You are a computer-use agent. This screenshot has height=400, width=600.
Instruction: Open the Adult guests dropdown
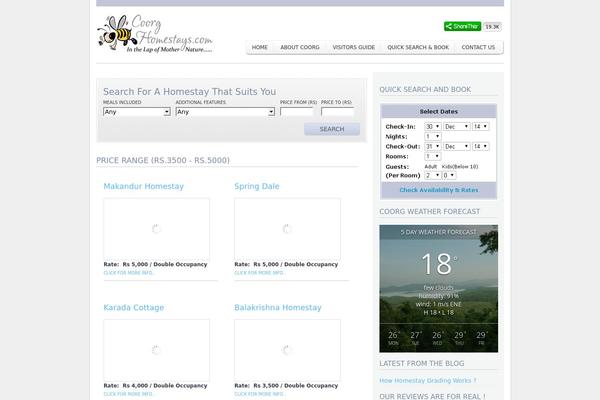click(432, 175)
